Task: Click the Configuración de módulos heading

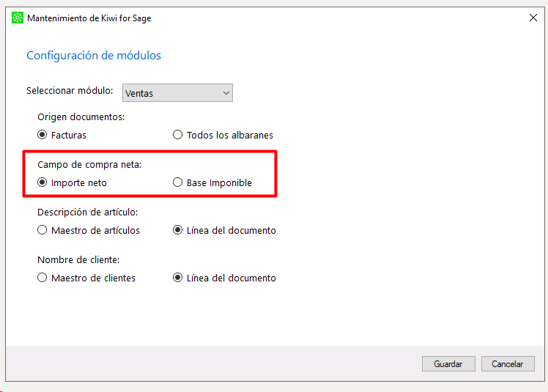Action: 94,56
